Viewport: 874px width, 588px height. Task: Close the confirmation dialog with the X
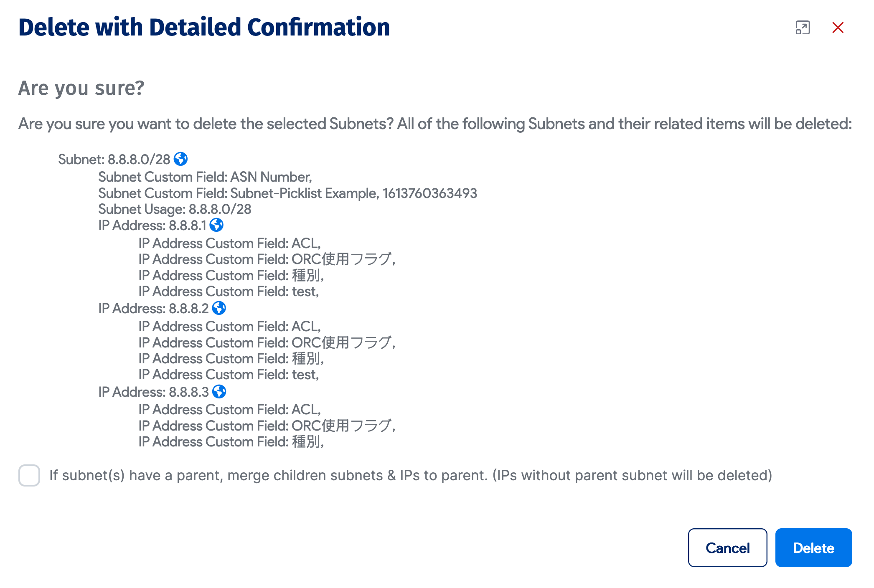(x=838, y=28)
